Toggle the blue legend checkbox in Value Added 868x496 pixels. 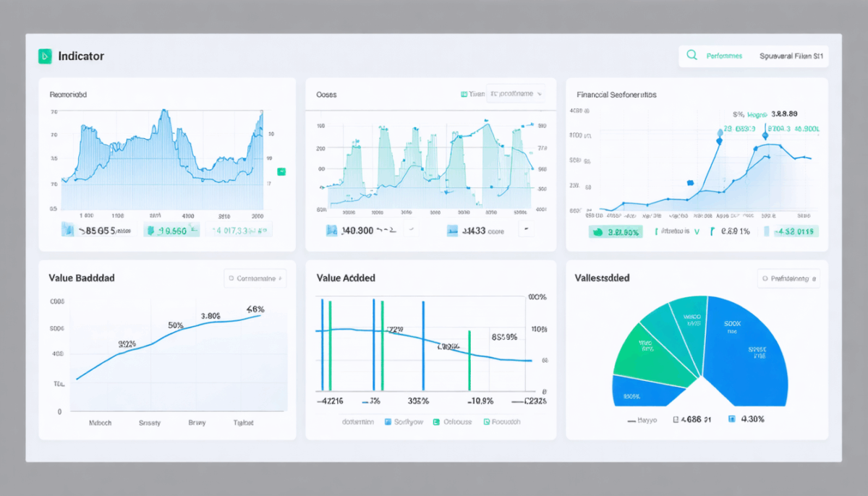pyautogui.click(x=388, y=422)
